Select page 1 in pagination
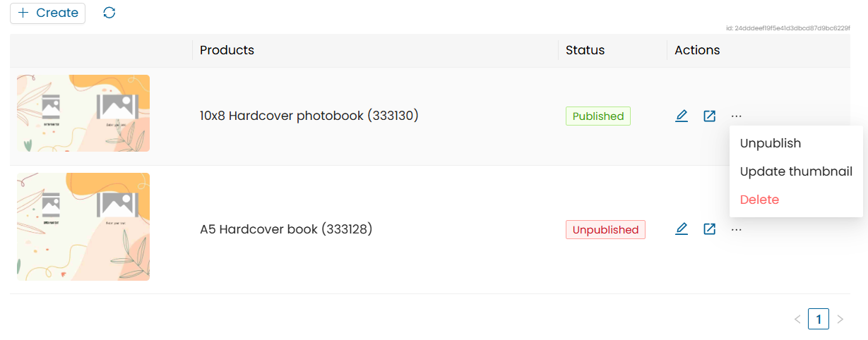 coord(819,320)
